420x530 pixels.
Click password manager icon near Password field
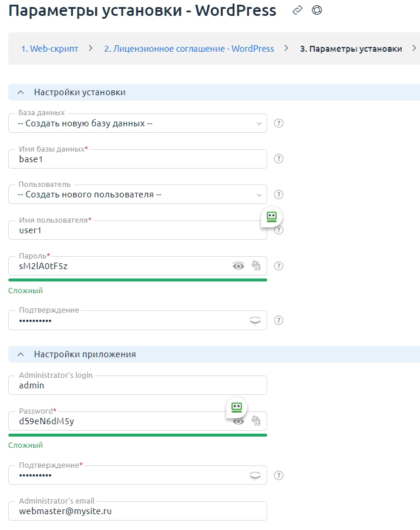click(x=237, y=407)
